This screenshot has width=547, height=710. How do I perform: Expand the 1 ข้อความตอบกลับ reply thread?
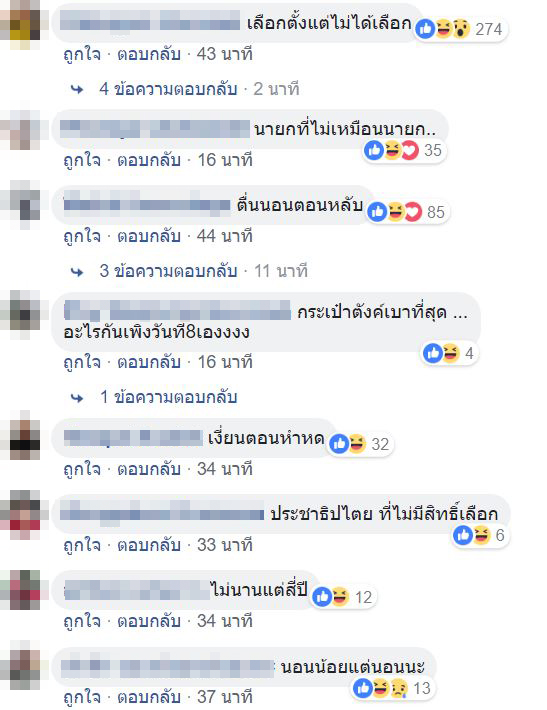pyautogui.click(x=168, y=397)
